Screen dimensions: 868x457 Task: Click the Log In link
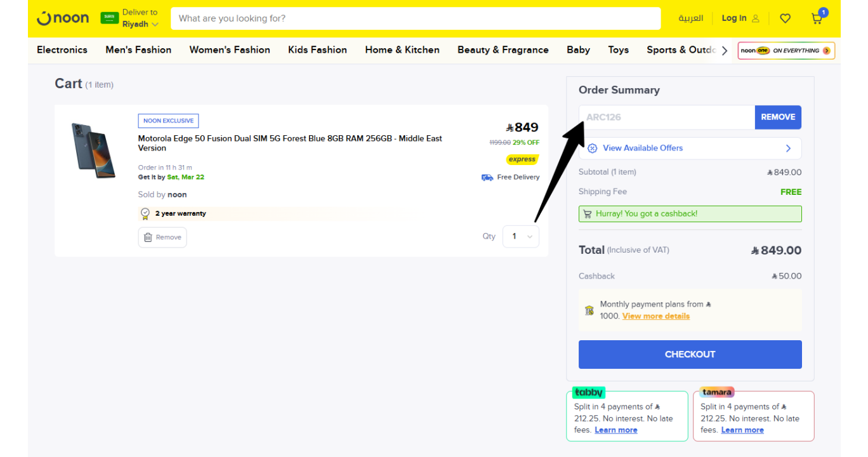tap(734, 18)
